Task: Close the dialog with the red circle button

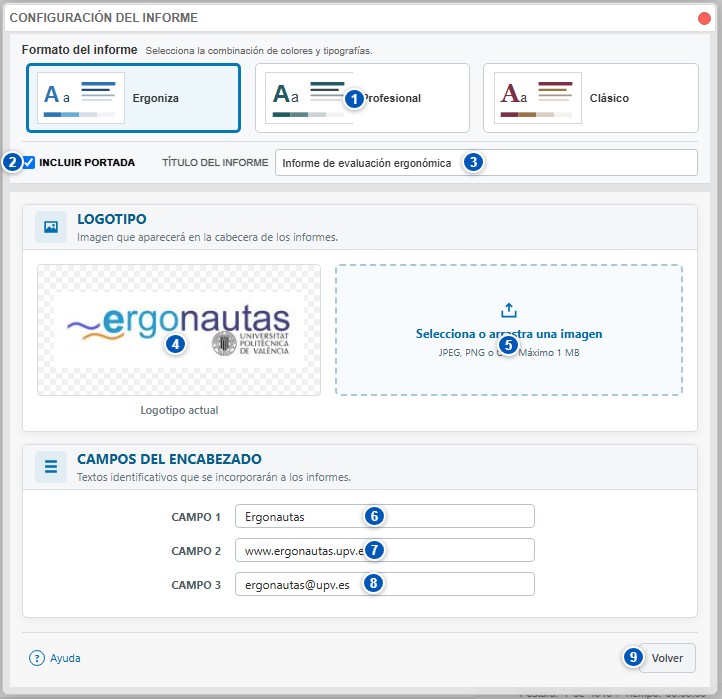Action: (x=704, y=18)
